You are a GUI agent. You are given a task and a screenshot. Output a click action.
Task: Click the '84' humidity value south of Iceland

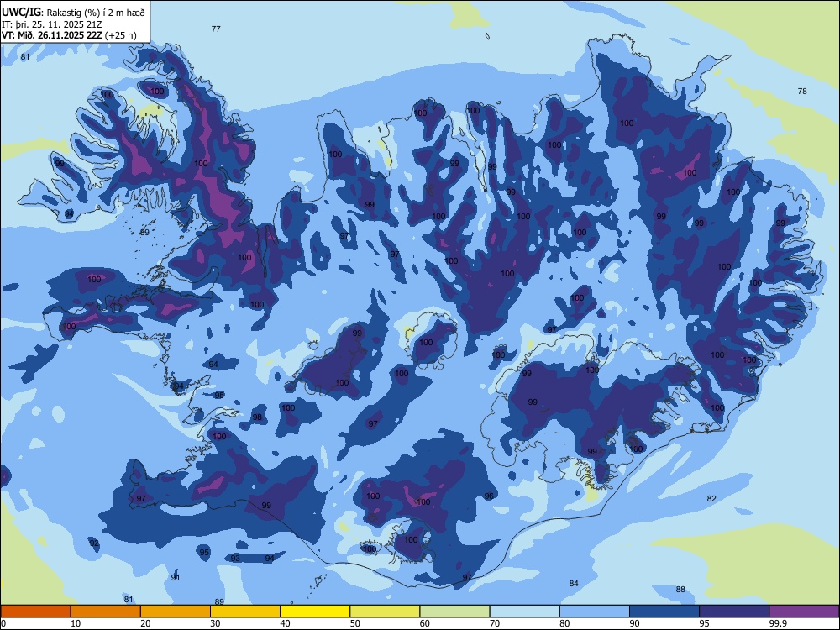click(574, 584)
